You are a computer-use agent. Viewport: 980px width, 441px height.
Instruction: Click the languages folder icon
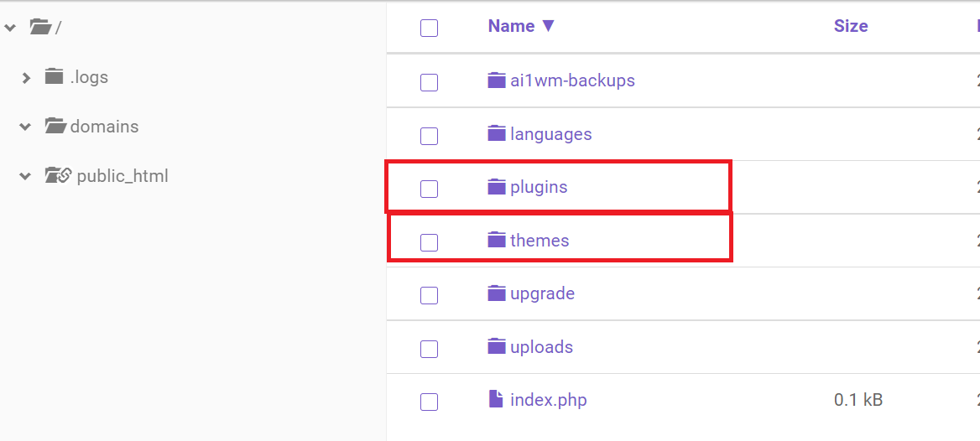pos(497,134)
